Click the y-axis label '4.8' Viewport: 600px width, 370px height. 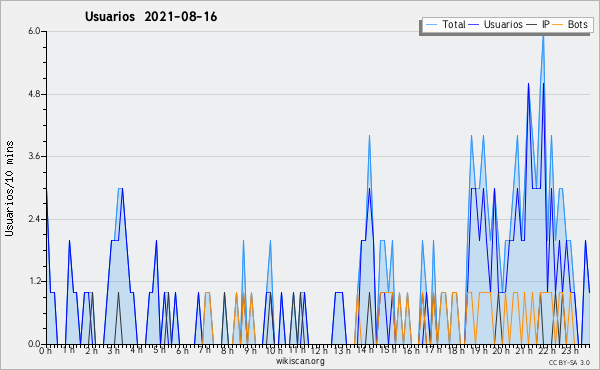coord(34,94)
